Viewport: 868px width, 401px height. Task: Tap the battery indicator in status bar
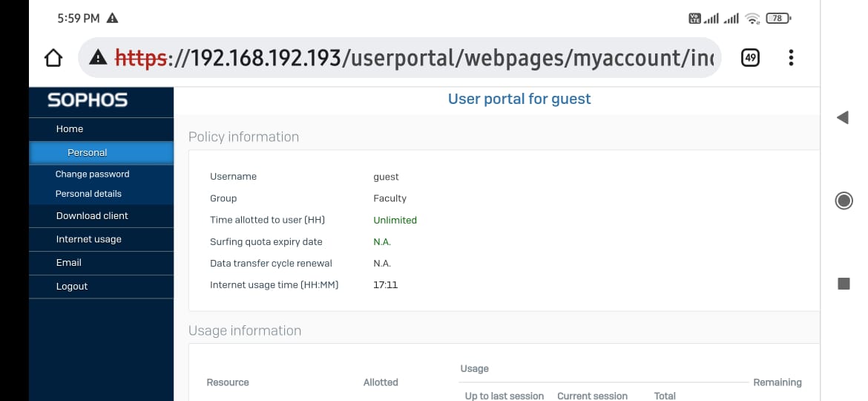coord(777,18)
